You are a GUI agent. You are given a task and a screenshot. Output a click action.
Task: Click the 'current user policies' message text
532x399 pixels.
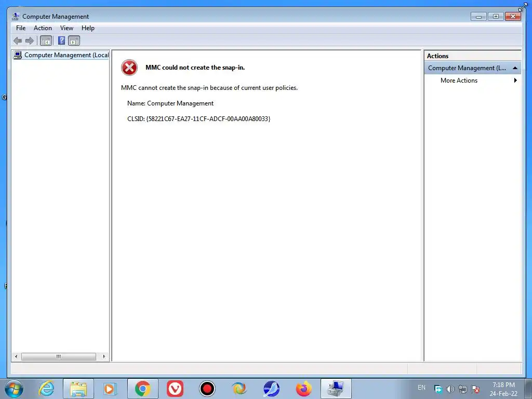click(x=209, y=88)
